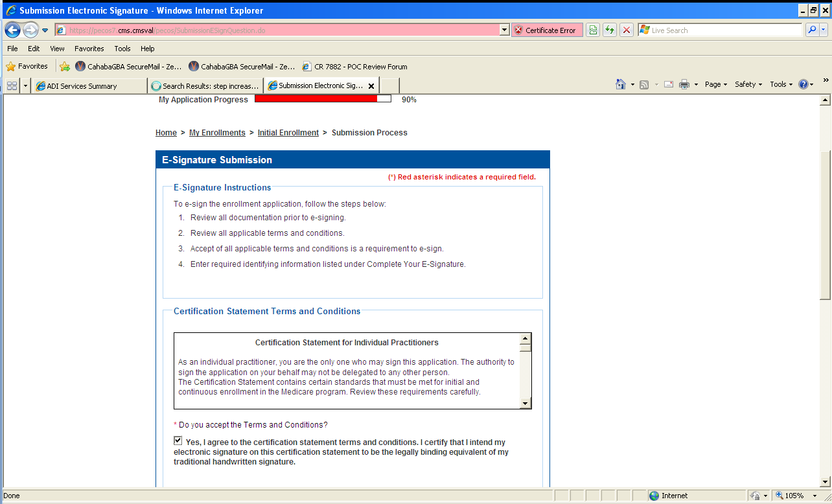Click the 'Do you accept the Terms and Conditions?' text
This screenshot has width=832, height=504.
coord(253,425)
